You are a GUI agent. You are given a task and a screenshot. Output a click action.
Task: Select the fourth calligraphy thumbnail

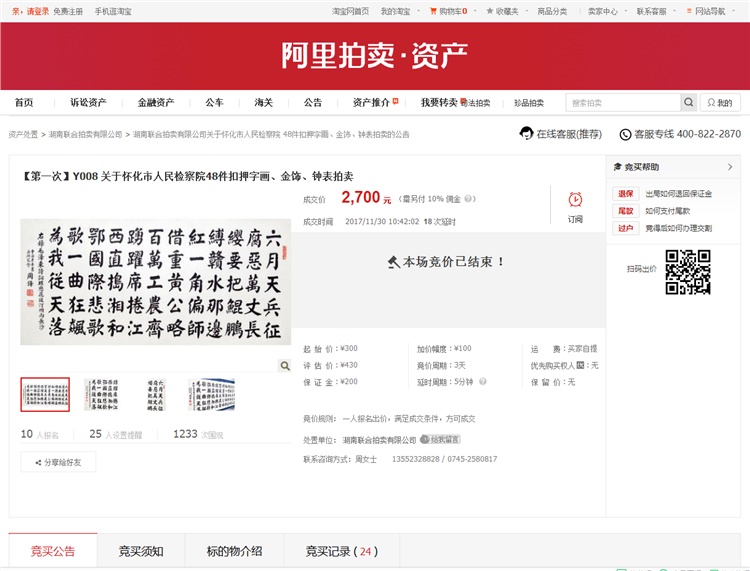(211, 395)
